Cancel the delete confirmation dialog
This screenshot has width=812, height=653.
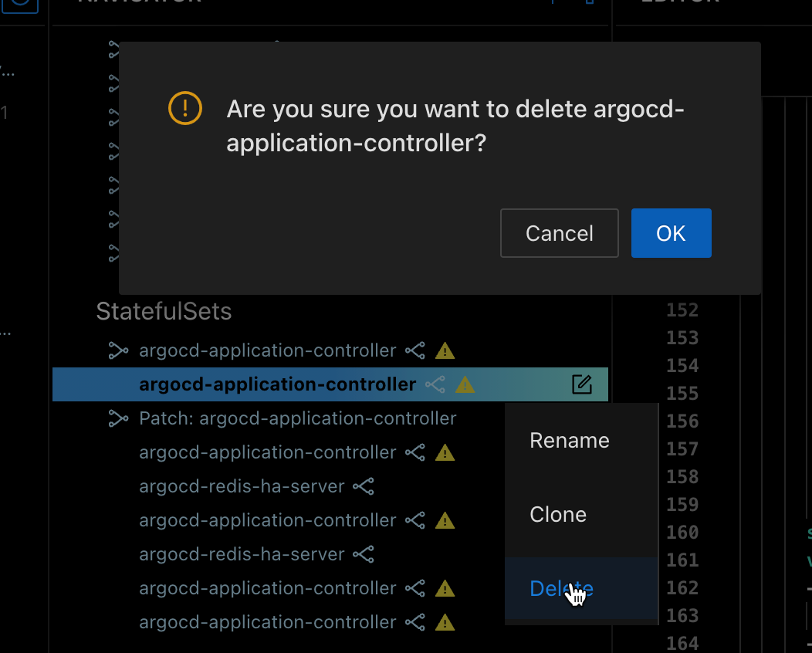(x=560, y=233)
